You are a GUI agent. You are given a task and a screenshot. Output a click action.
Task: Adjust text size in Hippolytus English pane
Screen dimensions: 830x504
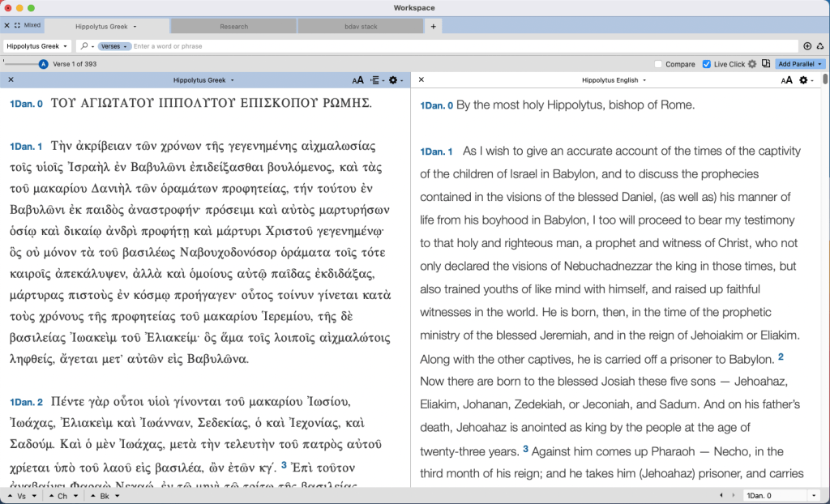pos(786,80)
